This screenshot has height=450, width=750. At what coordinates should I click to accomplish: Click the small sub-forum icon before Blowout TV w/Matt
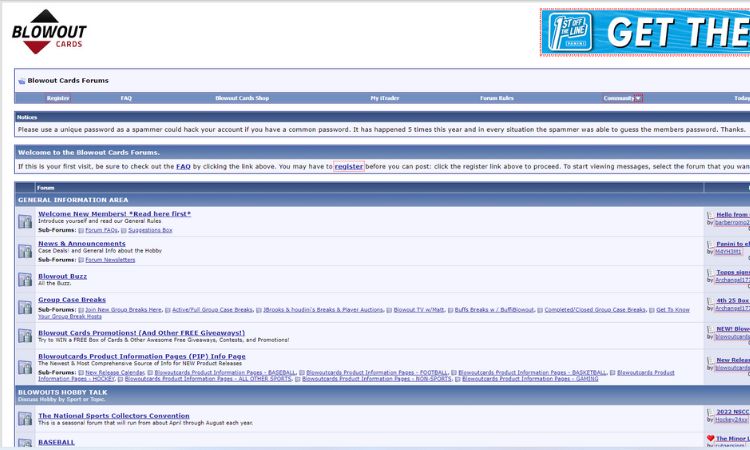tap(389, 310)
